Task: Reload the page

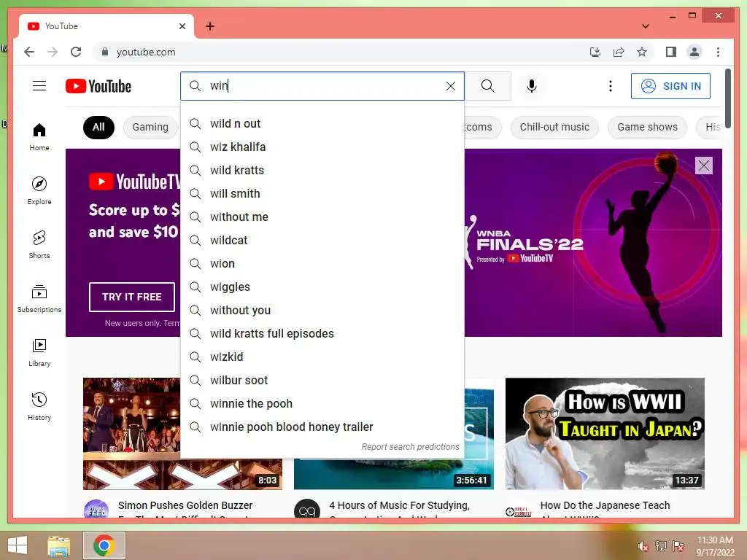Action: point(76,52)
